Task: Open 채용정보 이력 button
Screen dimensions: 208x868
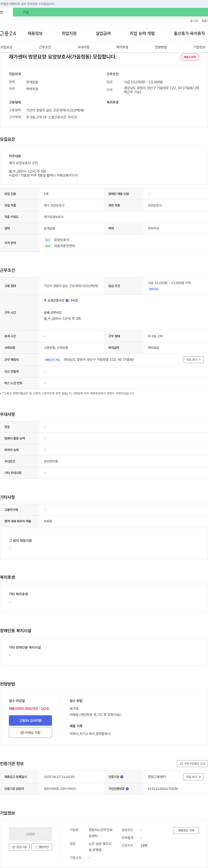Action: point(186,830)
